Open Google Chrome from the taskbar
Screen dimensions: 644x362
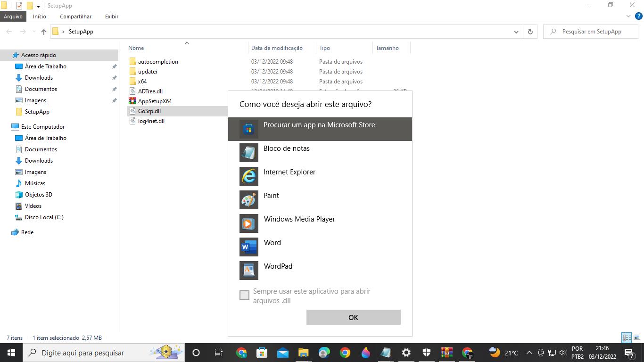coord(345,353)
